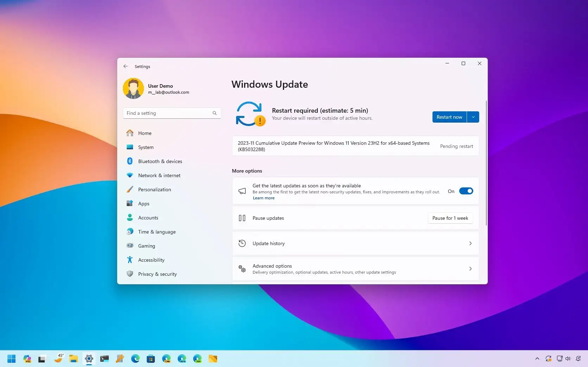This screenshot has height=367, width=588.
Task: Open the network tray icon
Action: pos(559,359)
